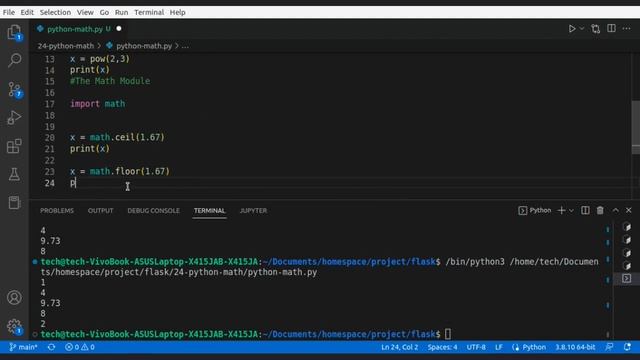This screenshot has height=360, width=640.
Task: Open Run and Debug view
Action: [x=14, y=118]
